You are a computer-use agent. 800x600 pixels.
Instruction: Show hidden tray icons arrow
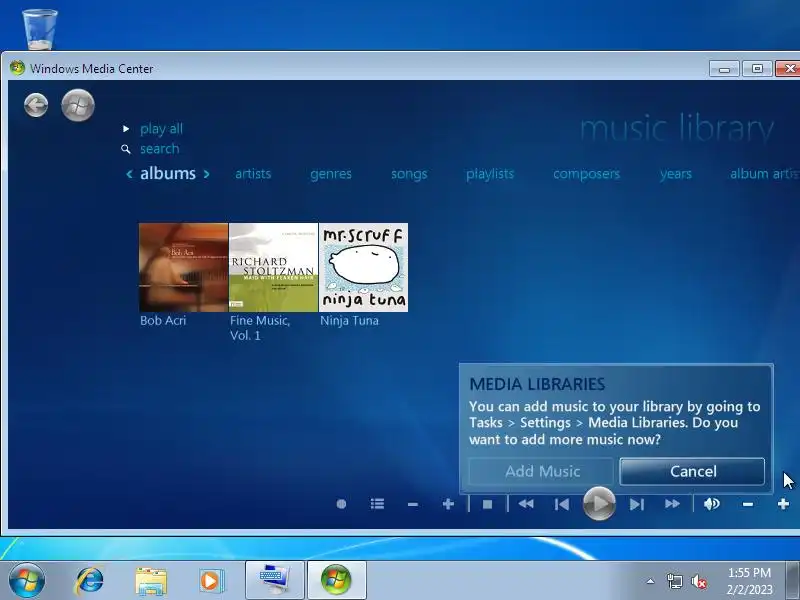coord(651,581)
